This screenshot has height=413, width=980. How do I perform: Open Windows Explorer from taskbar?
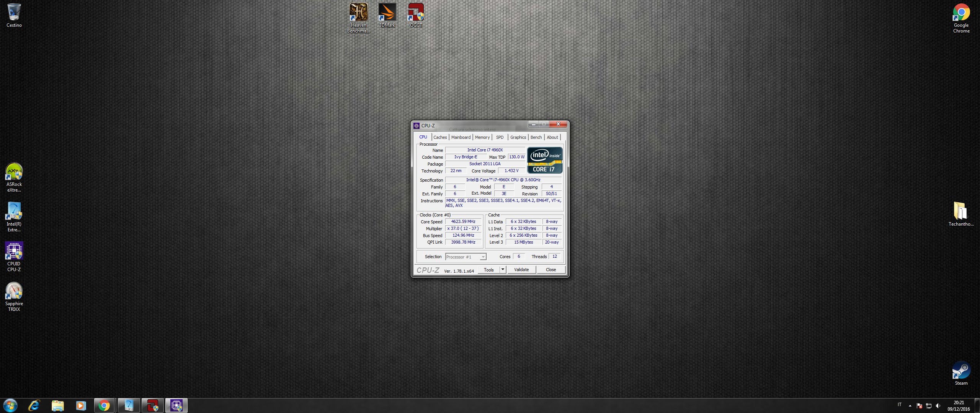point(57,405)
